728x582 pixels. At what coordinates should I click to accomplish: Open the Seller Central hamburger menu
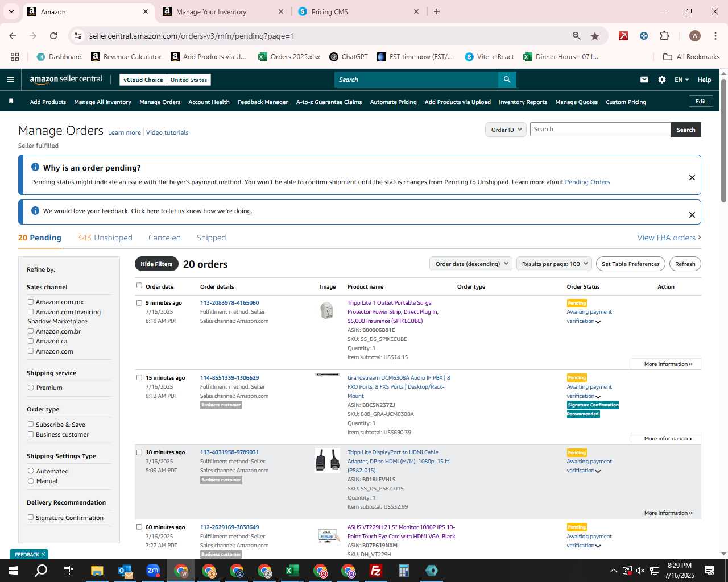click(x=11, y=80)
